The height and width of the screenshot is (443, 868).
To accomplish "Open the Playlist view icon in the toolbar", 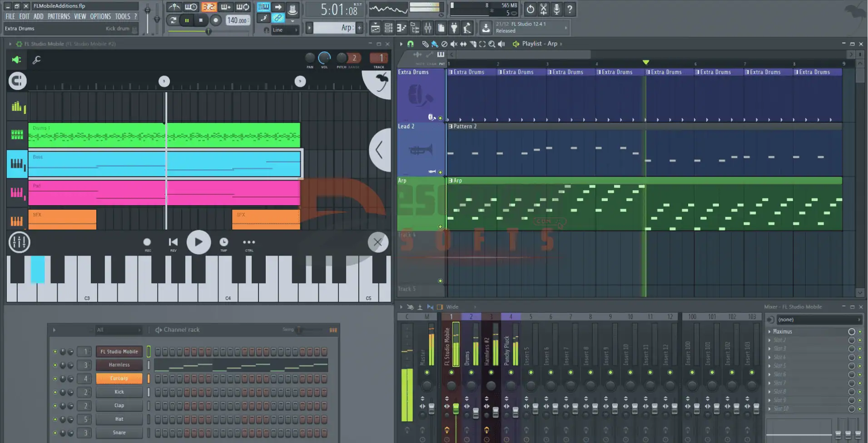I will pyautogui.click(x=376, y=28).
